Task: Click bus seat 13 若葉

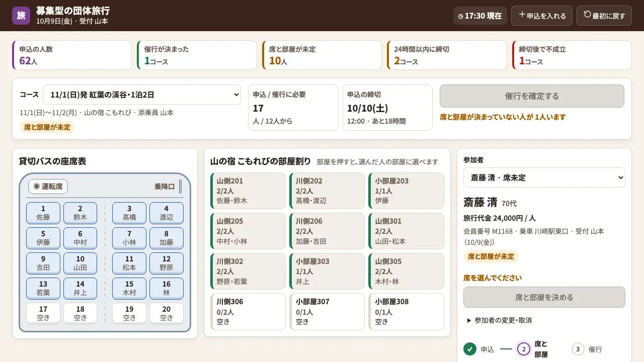Action: [43, 288]
